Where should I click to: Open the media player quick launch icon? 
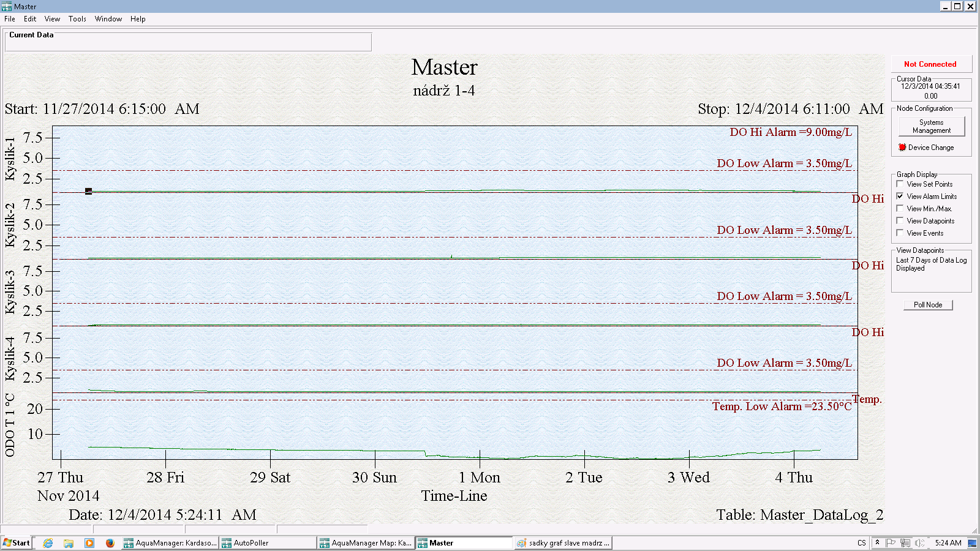(89, 543)
